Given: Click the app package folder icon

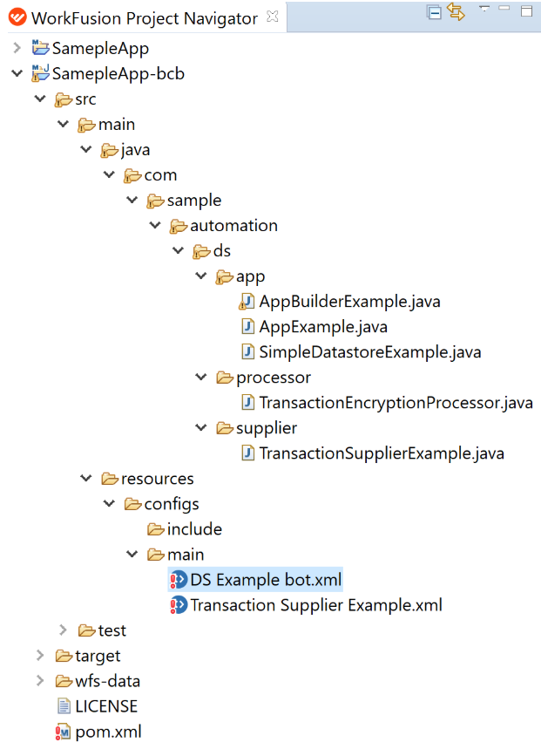Looking at the screenshot, I should (x=225, y=276).
